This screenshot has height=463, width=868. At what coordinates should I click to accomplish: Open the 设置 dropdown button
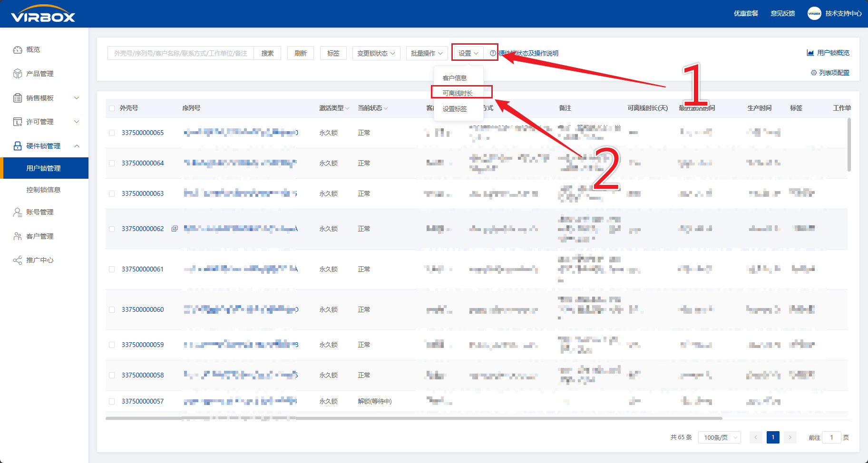(x=468, y=53)
